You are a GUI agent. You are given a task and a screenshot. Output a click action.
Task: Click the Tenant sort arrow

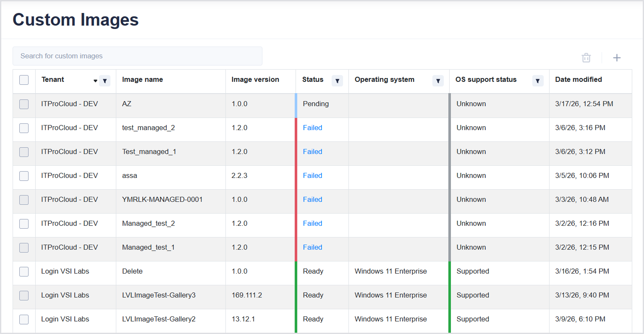coord(95,81)
